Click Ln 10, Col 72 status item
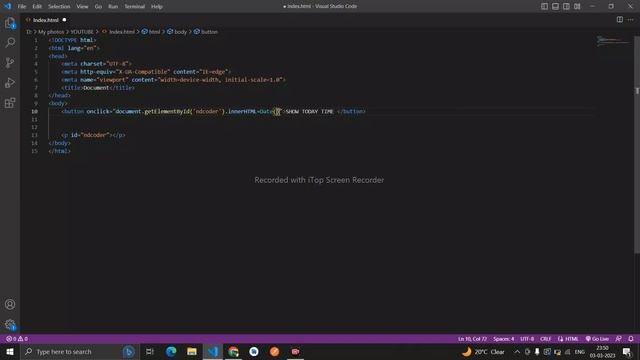This screenshot has width=640, height=360. coord(472,339)
